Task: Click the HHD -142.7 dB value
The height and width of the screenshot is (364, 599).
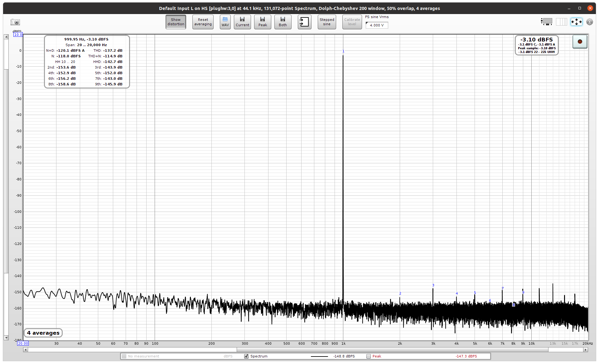Action: point(113,62)
